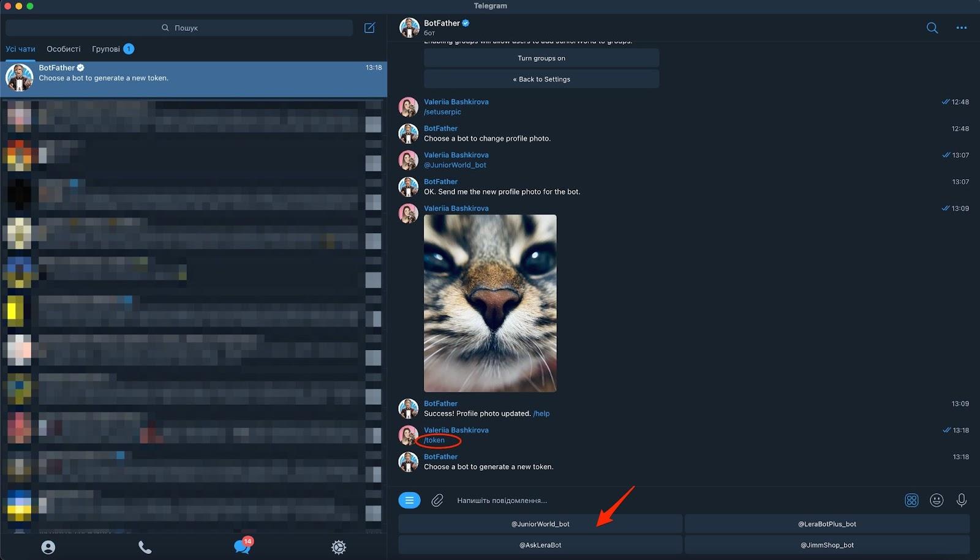980x560 pixels.
Task: Click the voice message microphone icon
Action: point(961,500)
